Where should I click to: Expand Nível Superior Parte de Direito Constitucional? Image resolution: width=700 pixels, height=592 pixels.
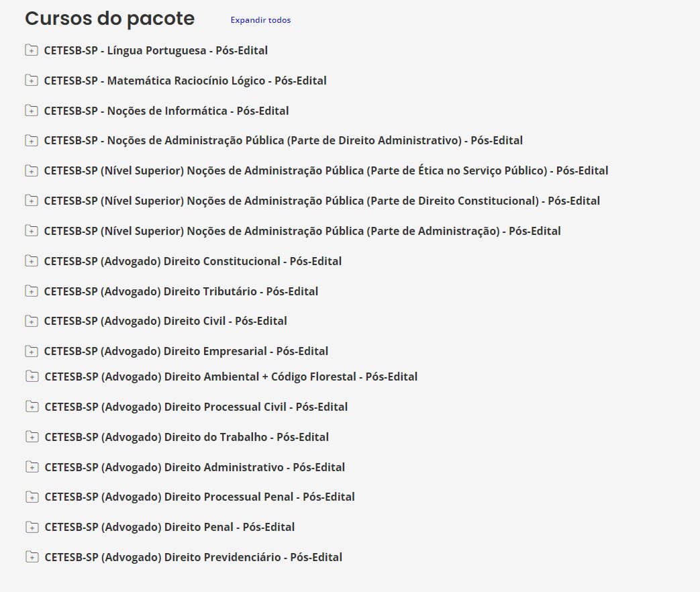321,201
